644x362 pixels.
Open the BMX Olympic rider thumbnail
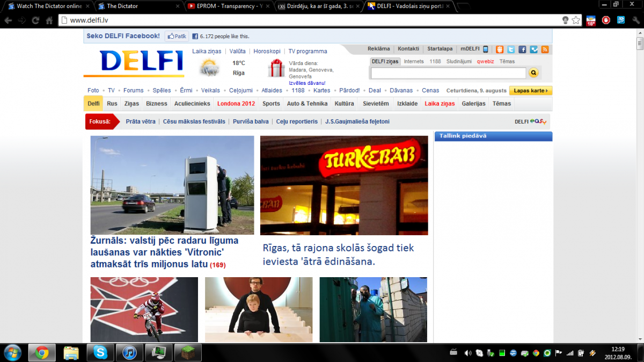click(144, 310)
